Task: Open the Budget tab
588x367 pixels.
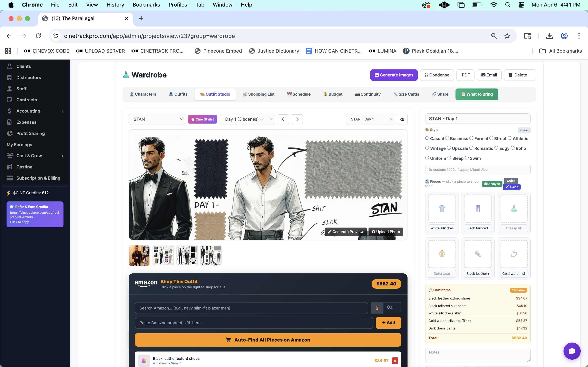Action: (333, 94)
